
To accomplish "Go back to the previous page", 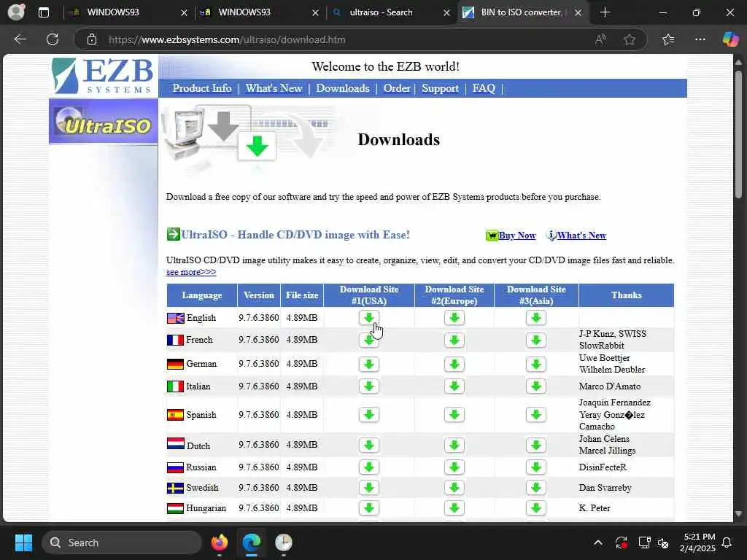I will point(20,39).
